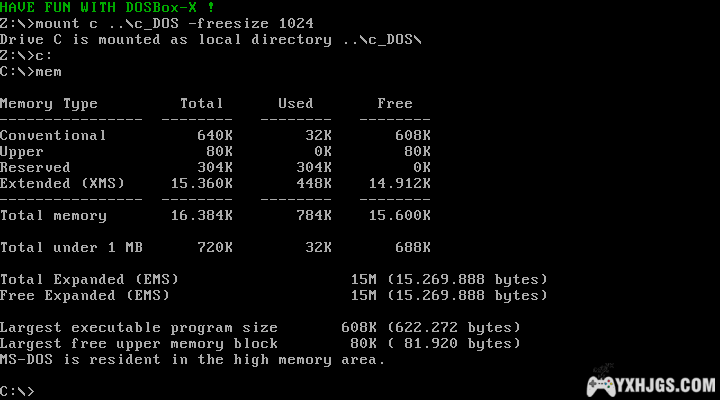Click the "Memory Type" column header
The width and height of the screenshot is (720, 400).
tap(49, 103)
